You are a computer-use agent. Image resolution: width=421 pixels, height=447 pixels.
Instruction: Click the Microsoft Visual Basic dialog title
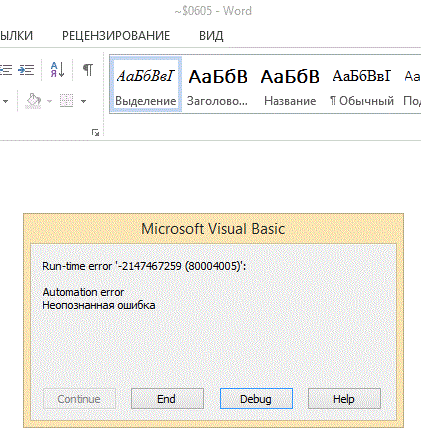point(213,229)
